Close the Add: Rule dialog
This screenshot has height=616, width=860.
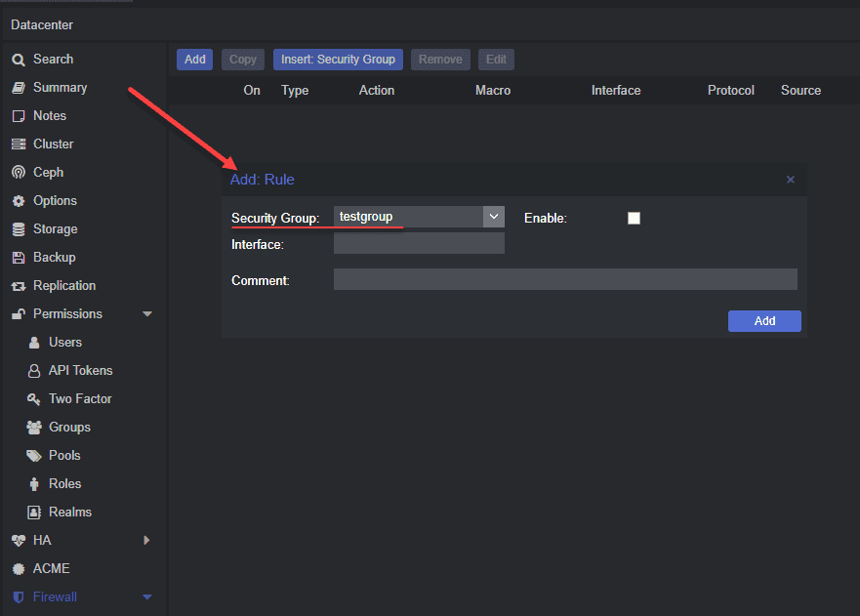point(791,180)
